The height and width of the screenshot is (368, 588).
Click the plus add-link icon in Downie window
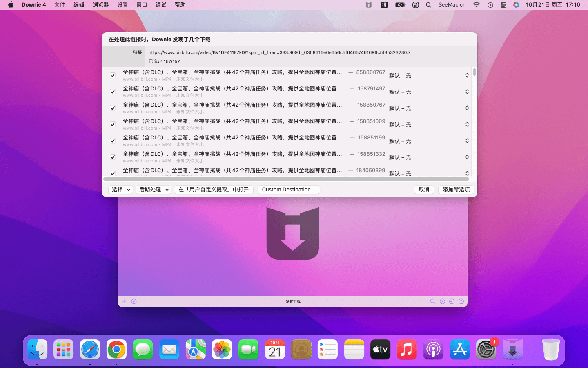coord(124,301)
